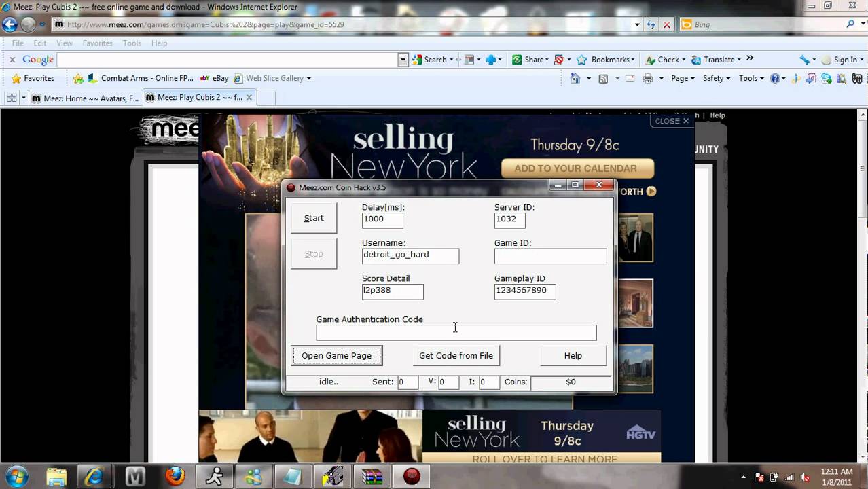Click the Help button in Coin Hack
This screenshot has height=489, width=868.
click(573, 355)
